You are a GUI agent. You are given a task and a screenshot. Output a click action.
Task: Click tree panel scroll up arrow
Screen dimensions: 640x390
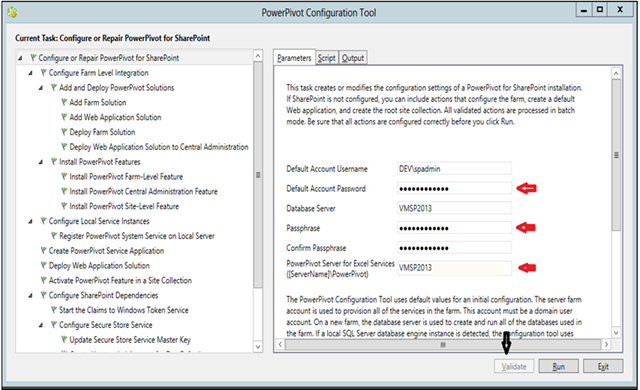pos(258,55)
